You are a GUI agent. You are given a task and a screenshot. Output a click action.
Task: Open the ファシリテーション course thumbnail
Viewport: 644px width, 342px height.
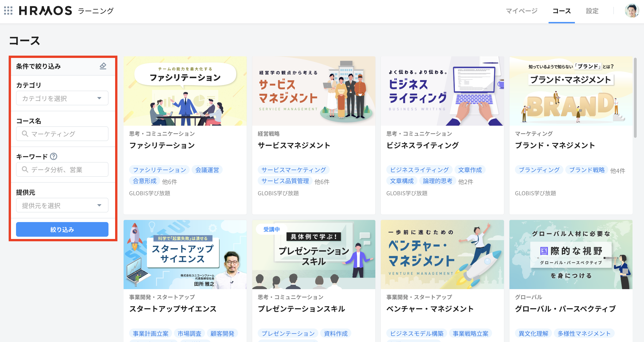[x=185, y=91]
